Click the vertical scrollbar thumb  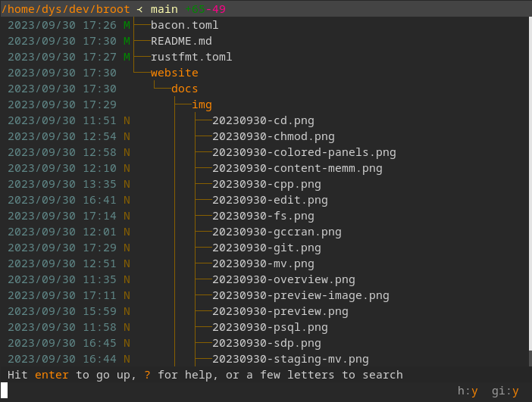click(530, 183)
